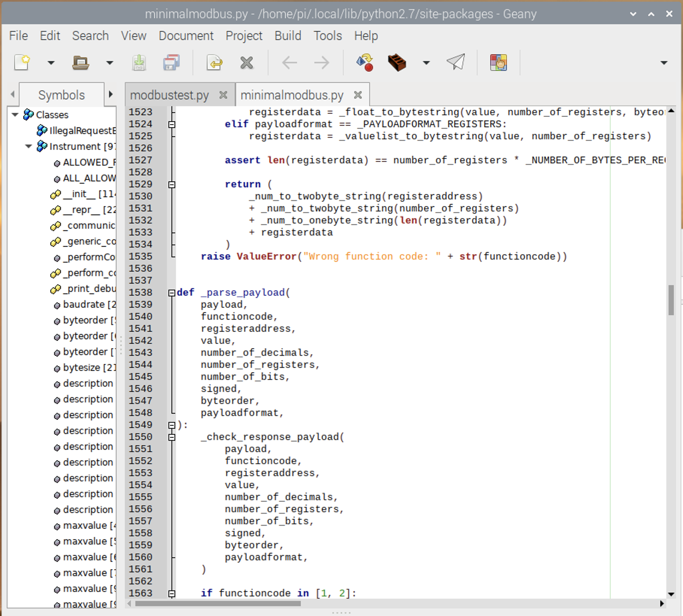Open the View menu

(x=134, y=36)
